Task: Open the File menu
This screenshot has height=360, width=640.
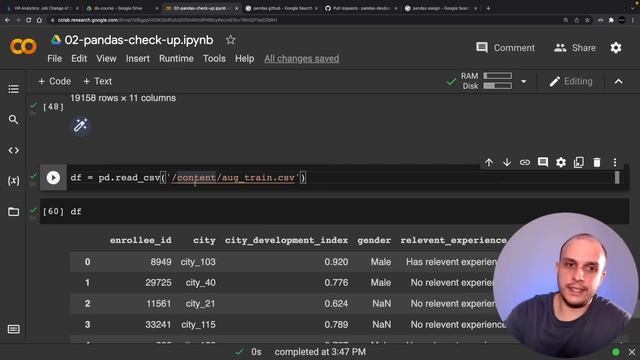Action: pos(55,59)
